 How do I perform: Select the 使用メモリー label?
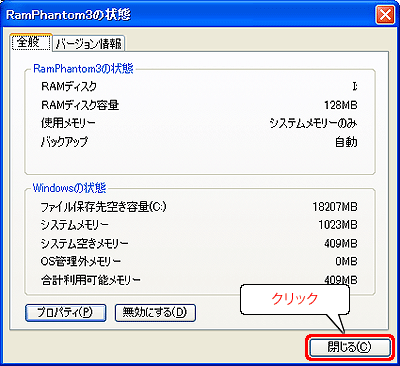tap(68, 123)
